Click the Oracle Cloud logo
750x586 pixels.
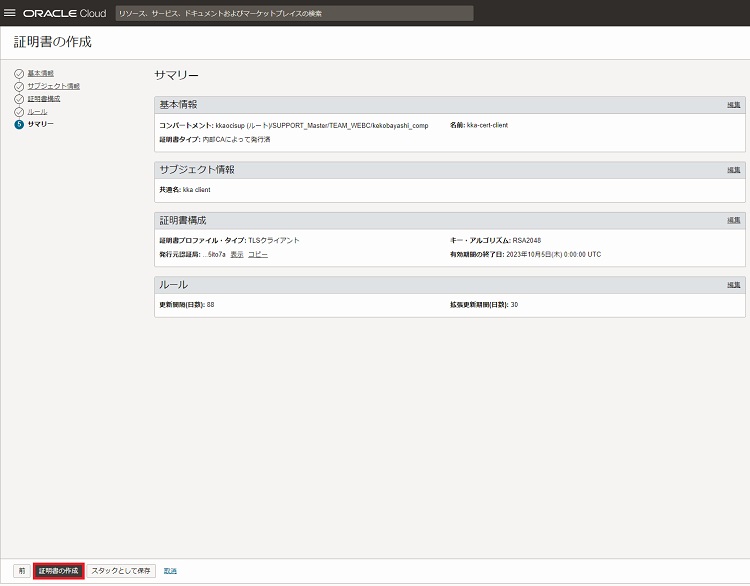(x=64, y=14)
